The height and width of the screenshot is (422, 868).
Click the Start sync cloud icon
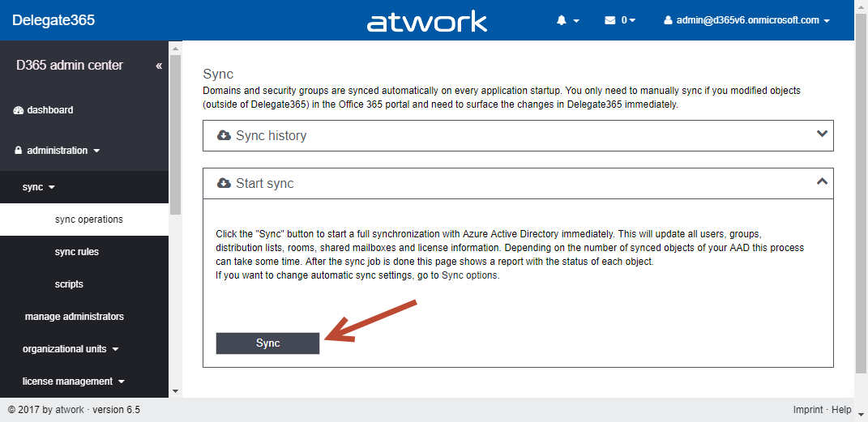(x=224, y=183)
